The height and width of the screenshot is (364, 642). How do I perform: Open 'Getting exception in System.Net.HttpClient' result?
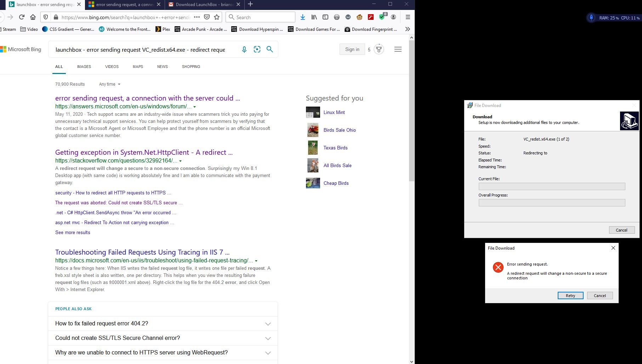coord(144,153)
